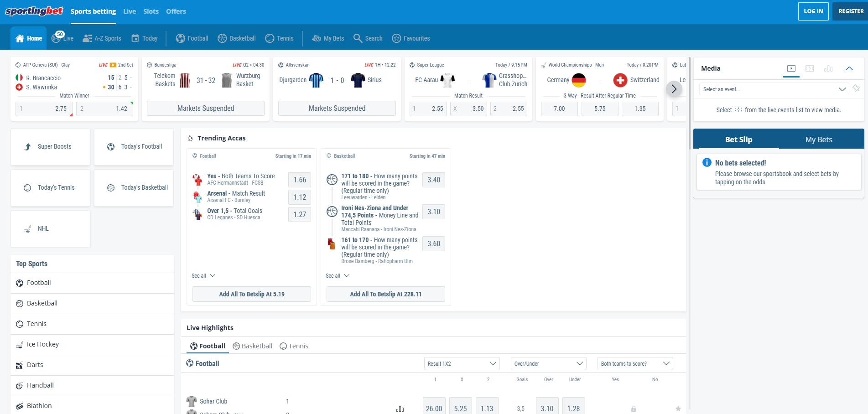868x414 pixels.
Task: Open Favourites star icon in navigation
Action: [x=396, y=38]
